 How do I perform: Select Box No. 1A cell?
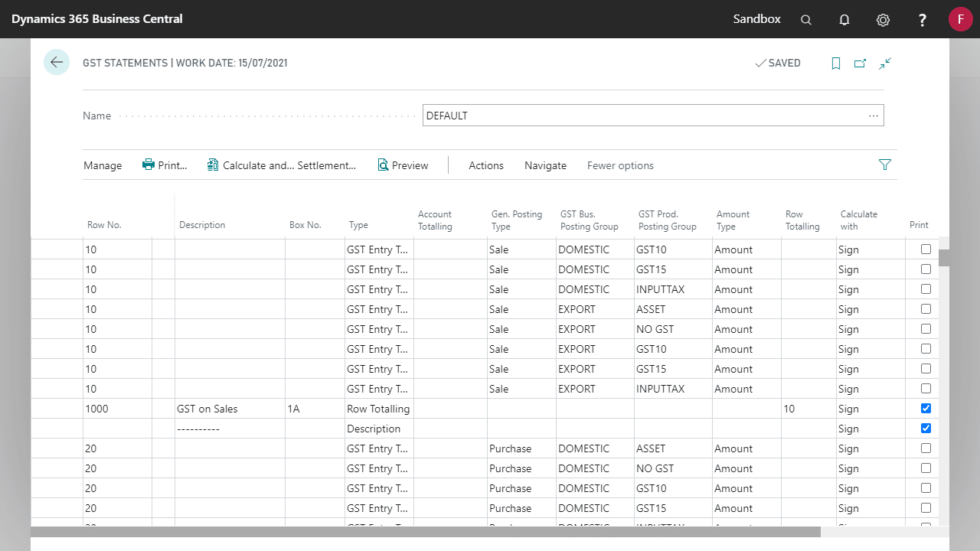[x=315, y=409]
